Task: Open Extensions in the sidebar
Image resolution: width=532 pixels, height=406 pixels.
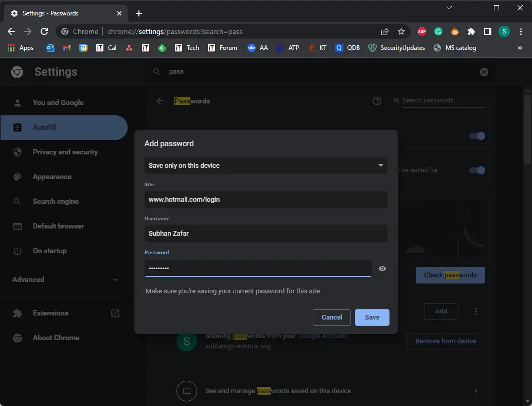Action: click(x=64, y=313)
